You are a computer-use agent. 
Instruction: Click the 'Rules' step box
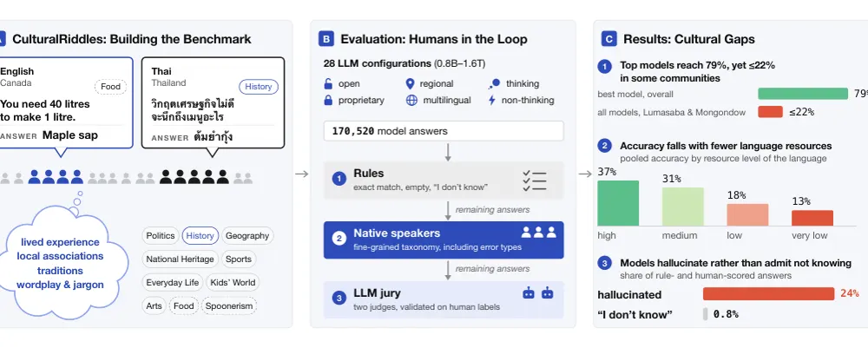pyautogui.click(x=444, y=181)
